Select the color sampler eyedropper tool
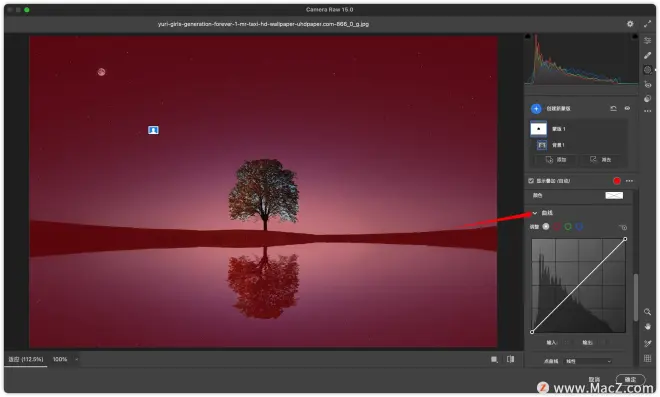The image size is (660, 397). point(647,344)
